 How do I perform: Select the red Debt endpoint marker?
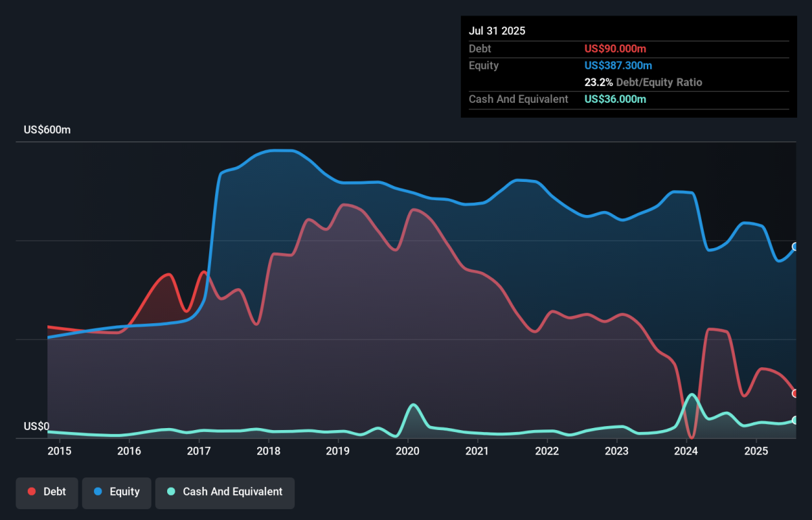(795, 394)
